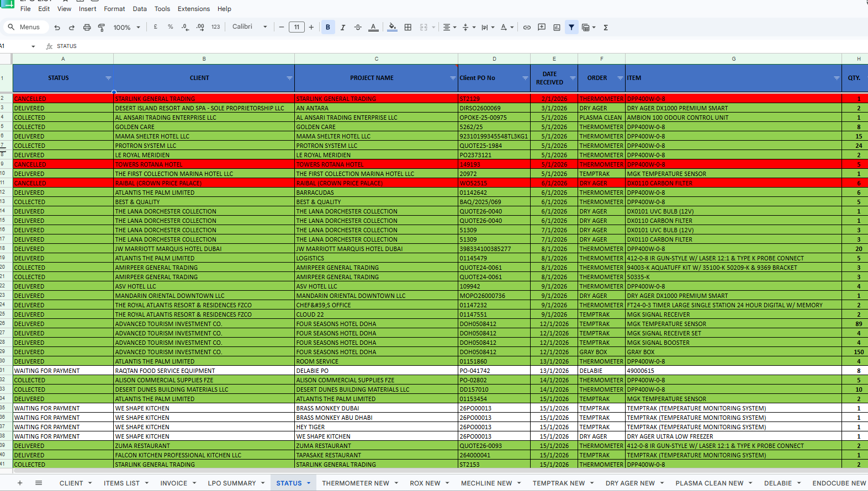868x491 pixels.
Task: Open horizontal align dropdown
Action: [x=450, y=27]
